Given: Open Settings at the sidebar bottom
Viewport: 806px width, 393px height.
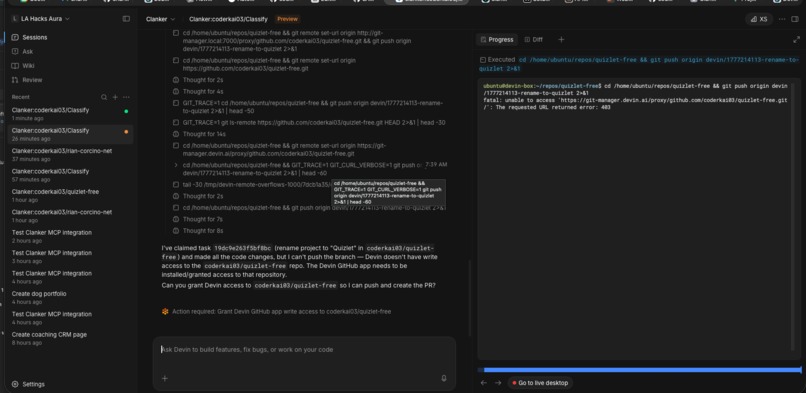Looking at the screenshot, I should pyautogui.click(x=29, y=384).
